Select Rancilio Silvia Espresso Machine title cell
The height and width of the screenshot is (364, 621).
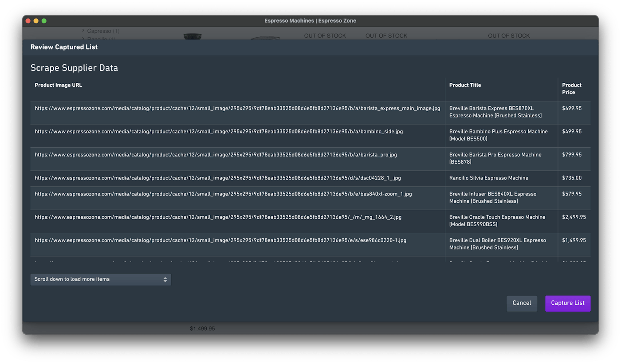[502, 179]
